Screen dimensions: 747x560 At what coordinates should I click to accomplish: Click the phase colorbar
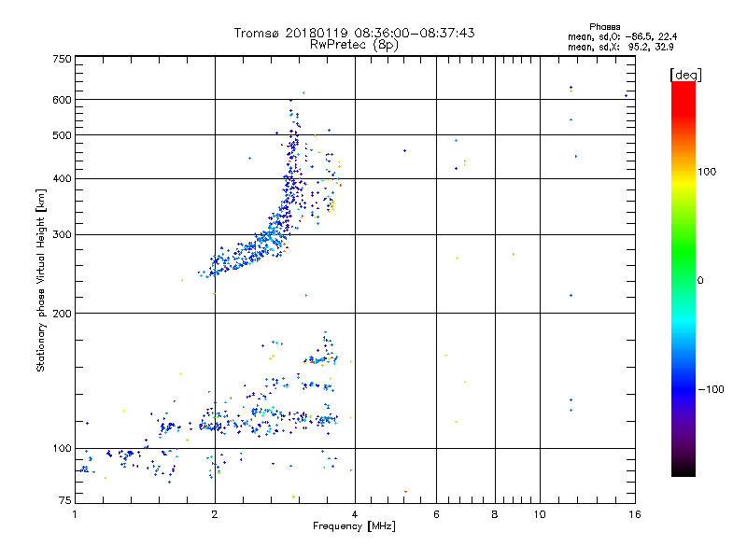click(684, 278)
